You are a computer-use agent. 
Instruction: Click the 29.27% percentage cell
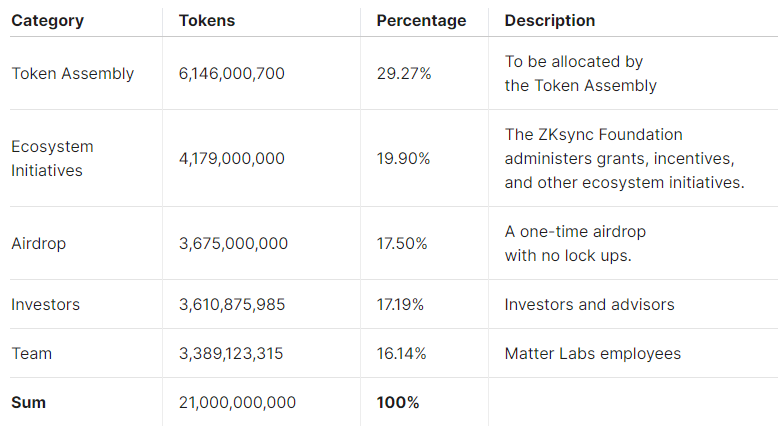tap(404, 73)
